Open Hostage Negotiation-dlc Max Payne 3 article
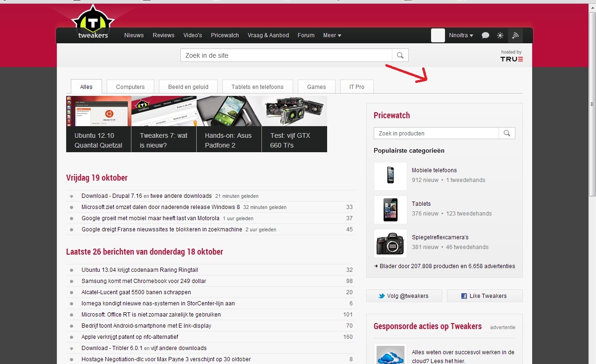596x364 pixels. [x=166, y=359]
